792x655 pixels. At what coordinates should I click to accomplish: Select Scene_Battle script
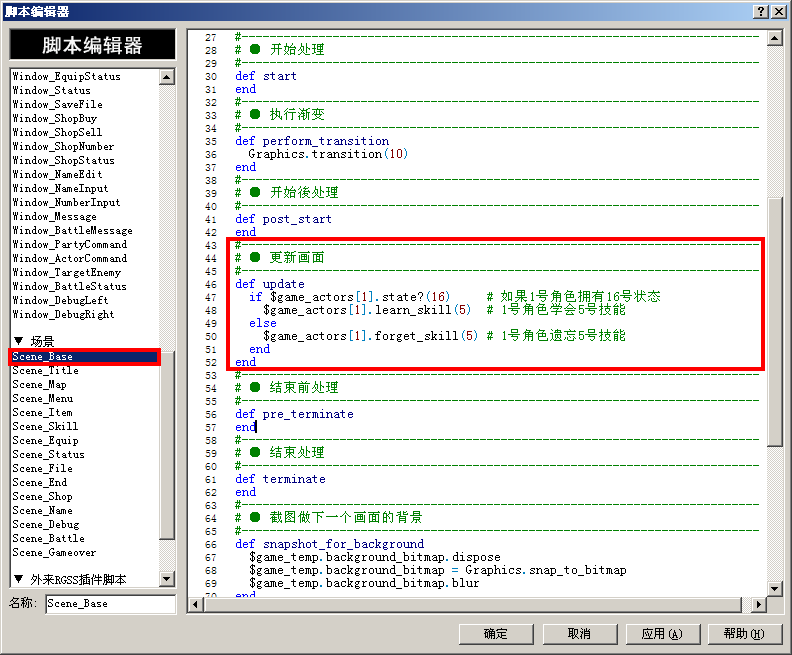click(48, 539)
